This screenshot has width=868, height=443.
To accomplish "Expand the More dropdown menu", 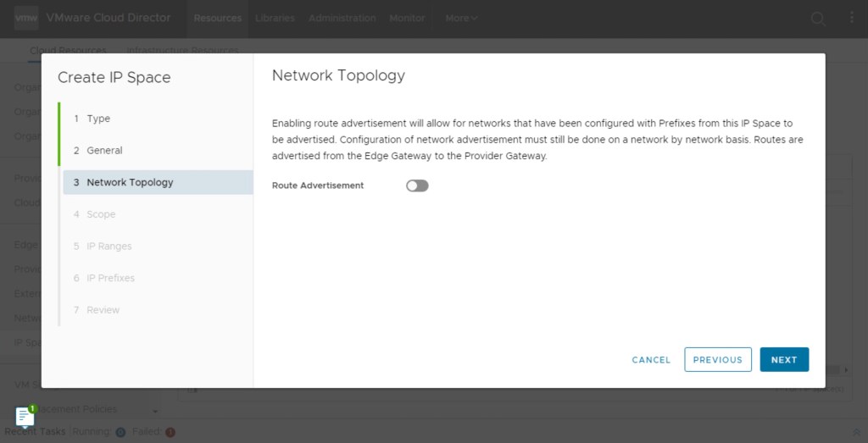I will click(461, 18).
